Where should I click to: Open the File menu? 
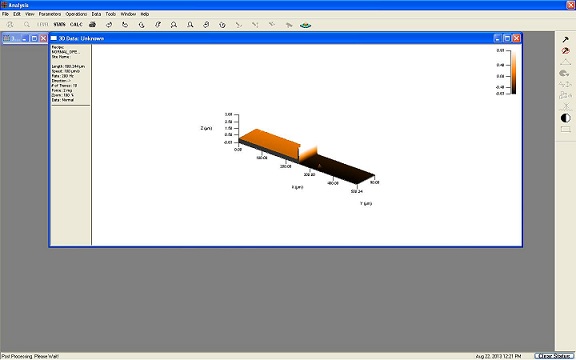[5, 14]
